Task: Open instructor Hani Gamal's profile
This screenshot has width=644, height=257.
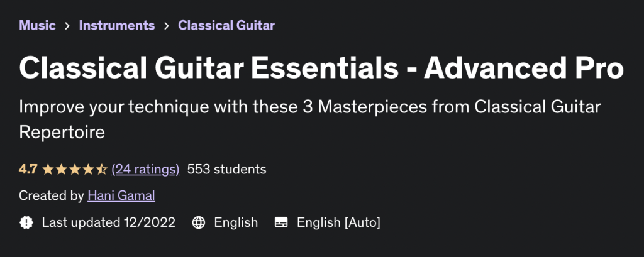Action: click(121, 195)
